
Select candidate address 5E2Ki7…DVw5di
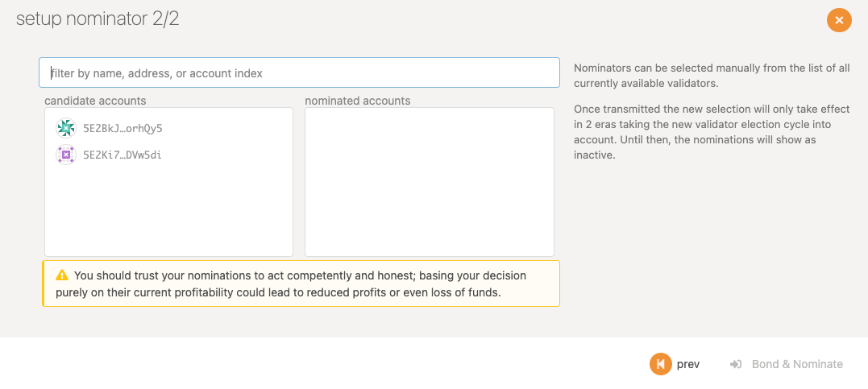[123, 155]
